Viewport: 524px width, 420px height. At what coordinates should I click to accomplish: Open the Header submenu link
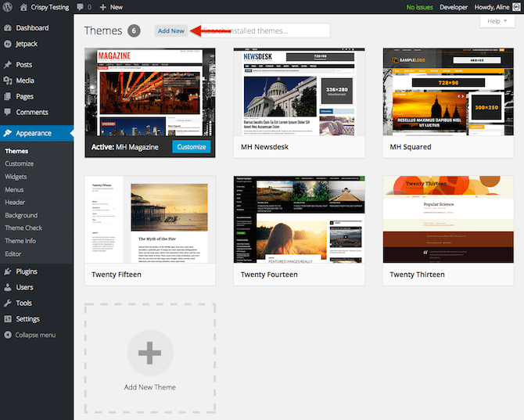click(x=15, y=203)
